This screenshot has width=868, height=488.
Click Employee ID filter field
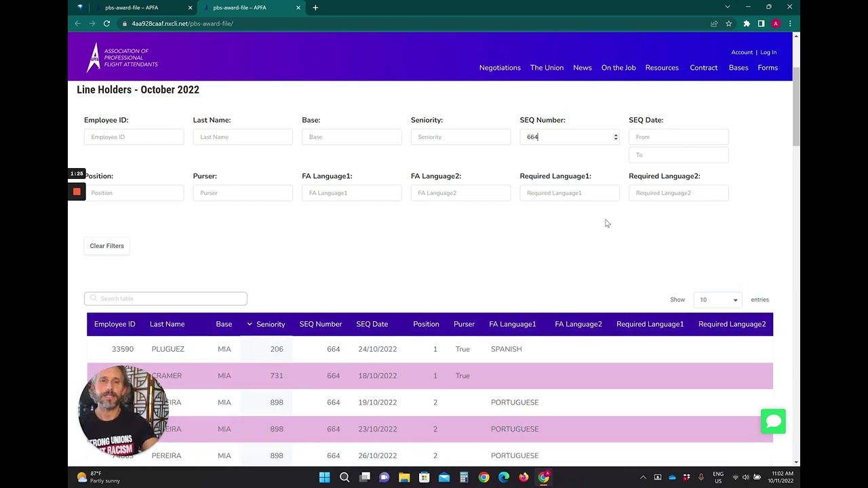pos(134,137)
